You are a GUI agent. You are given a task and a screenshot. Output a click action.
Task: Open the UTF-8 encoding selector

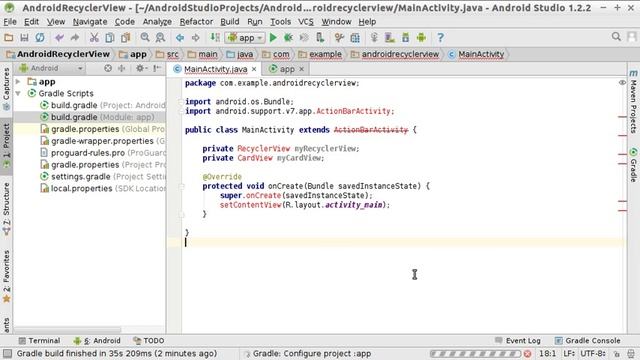pyautogui.click(x=593, y=353)
